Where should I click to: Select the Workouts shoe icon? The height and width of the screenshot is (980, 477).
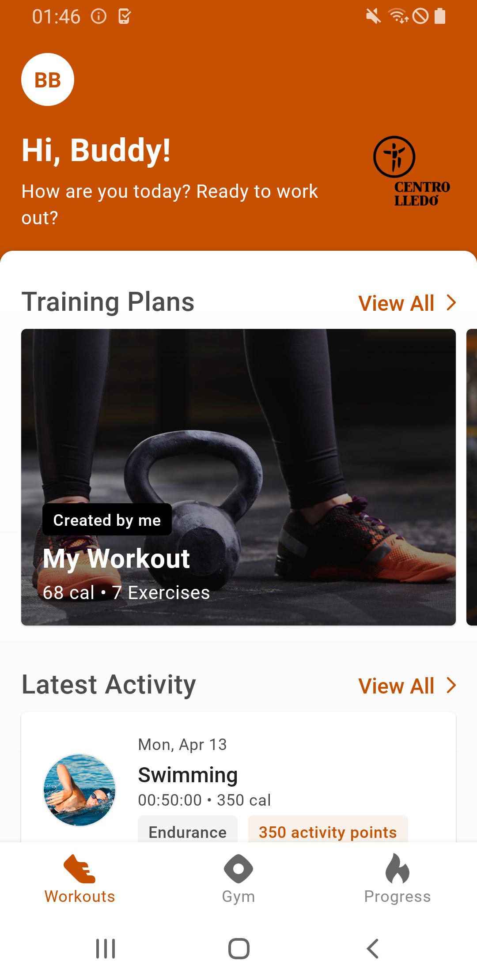click(79, 869)
